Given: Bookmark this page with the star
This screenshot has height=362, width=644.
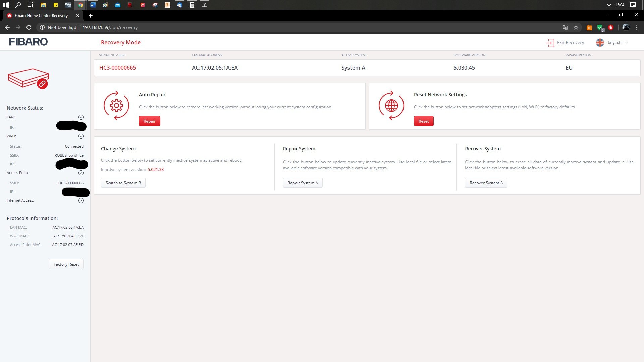Looking at the screenshot, I should [x=576, y=27].
